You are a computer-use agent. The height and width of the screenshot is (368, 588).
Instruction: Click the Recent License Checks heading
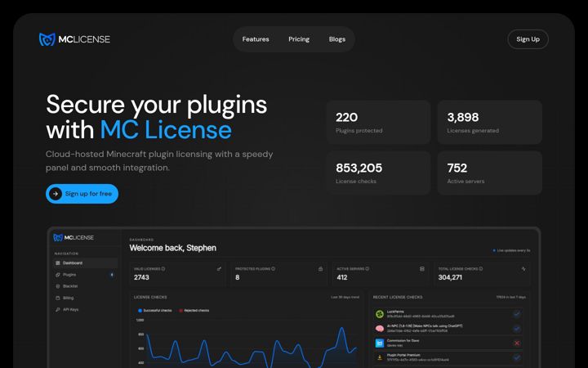398,297
